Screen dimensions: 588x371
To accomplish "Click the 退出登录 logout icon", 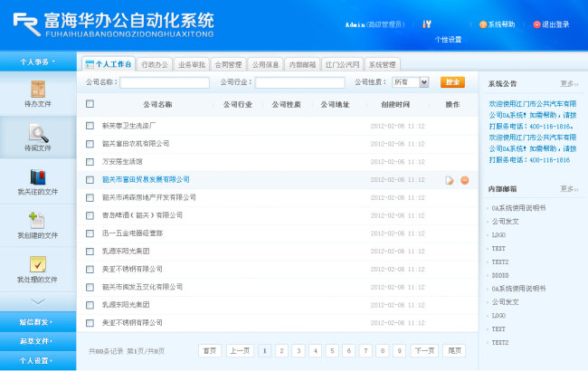I will (536, 24).
